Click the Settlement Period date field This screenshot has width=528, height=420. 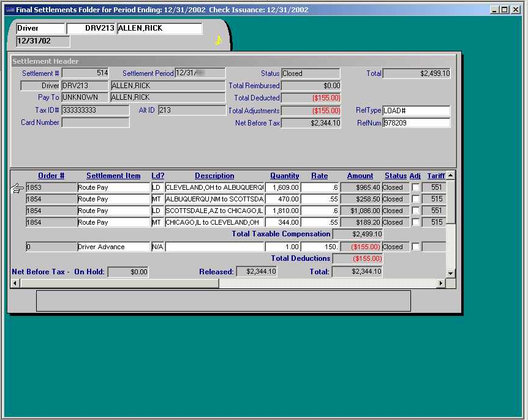tap(200, 73)
